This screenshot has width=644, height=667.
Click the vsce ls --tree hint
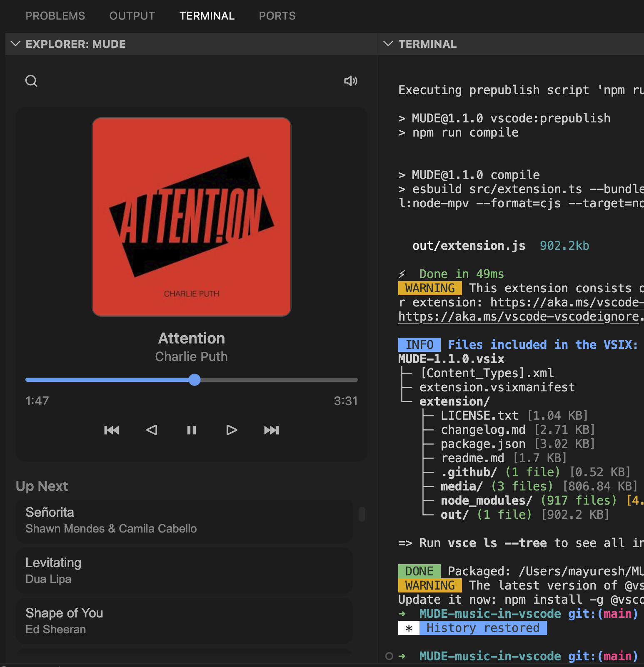pyautogui.click(x=497, y=543)
